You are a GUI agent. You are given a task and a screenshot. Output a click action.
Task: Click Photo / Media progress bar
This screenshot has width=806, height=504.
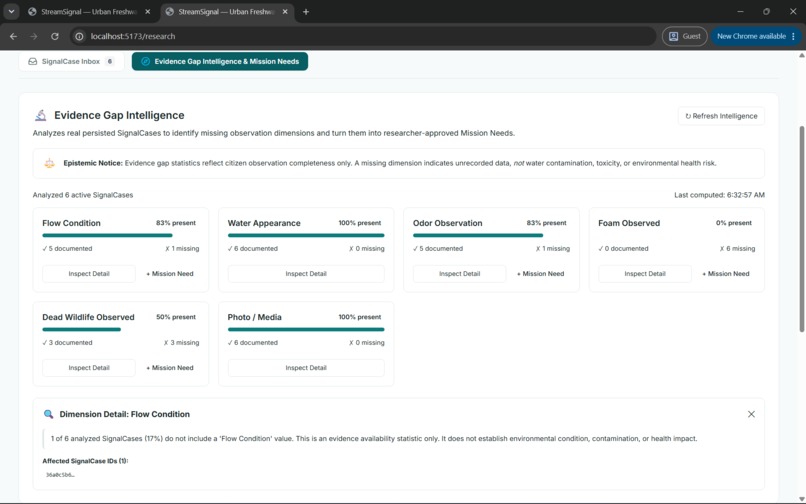[306, 330]
